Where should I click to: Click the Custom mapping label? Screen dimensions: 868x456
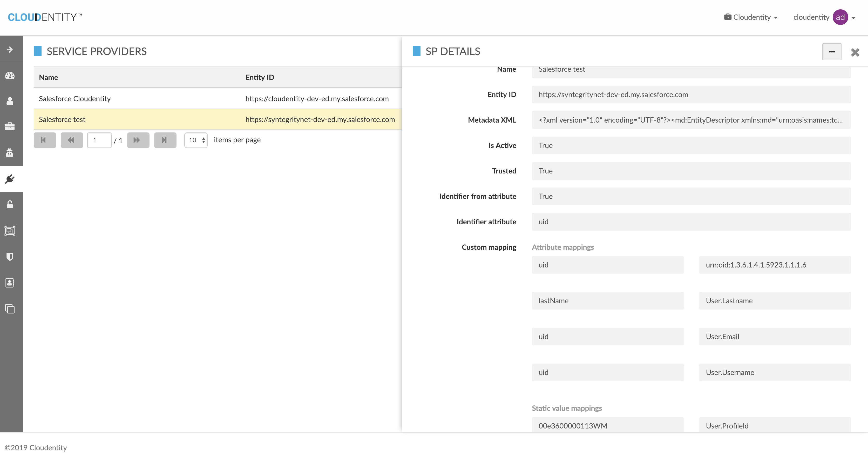click(489, 247)
